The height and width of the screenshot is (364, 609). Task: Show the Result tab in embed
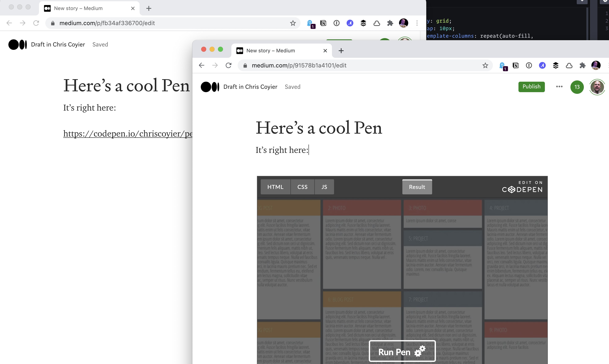pos(417,187)
